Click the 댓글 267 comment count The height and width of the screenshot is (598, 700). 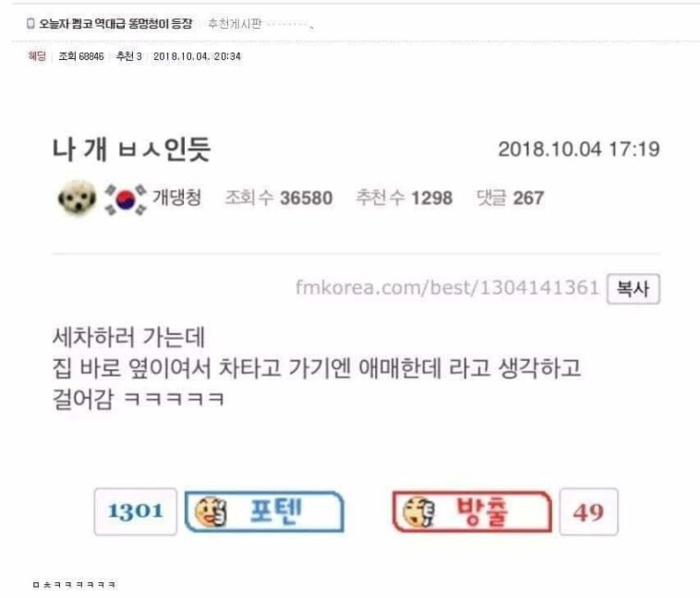(x=511, y=197)
